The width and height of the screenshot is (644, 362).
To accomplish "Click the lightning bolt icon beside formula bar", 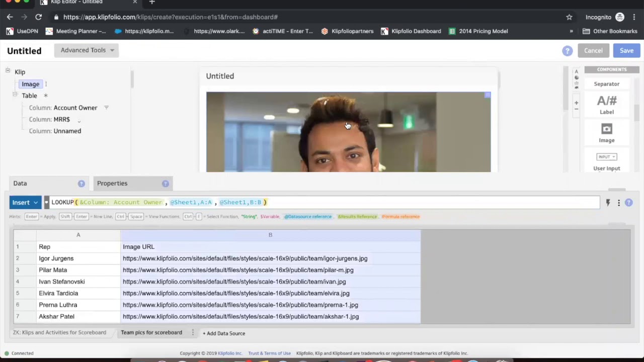I will click(x=608, y=203).
